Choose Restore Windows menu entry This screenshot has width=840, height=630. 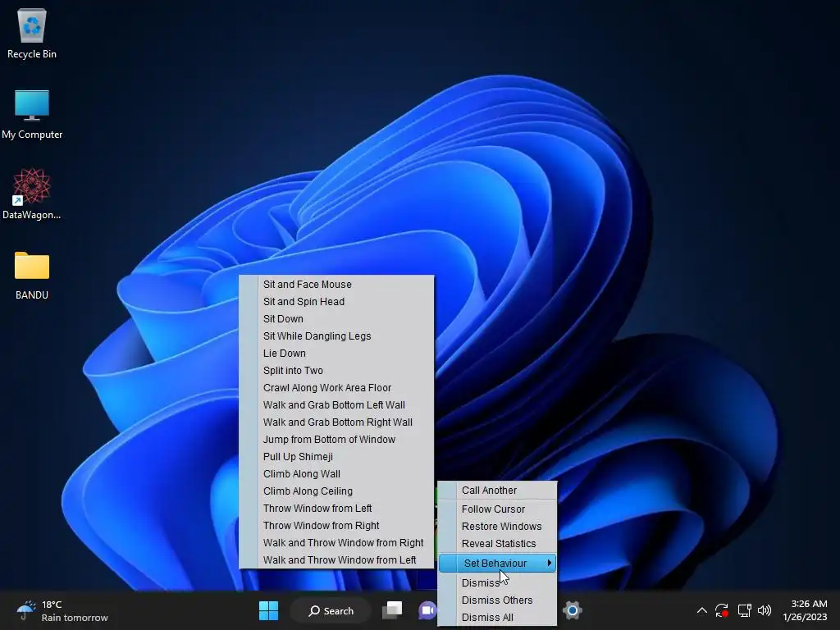click(x=498, y=526)
